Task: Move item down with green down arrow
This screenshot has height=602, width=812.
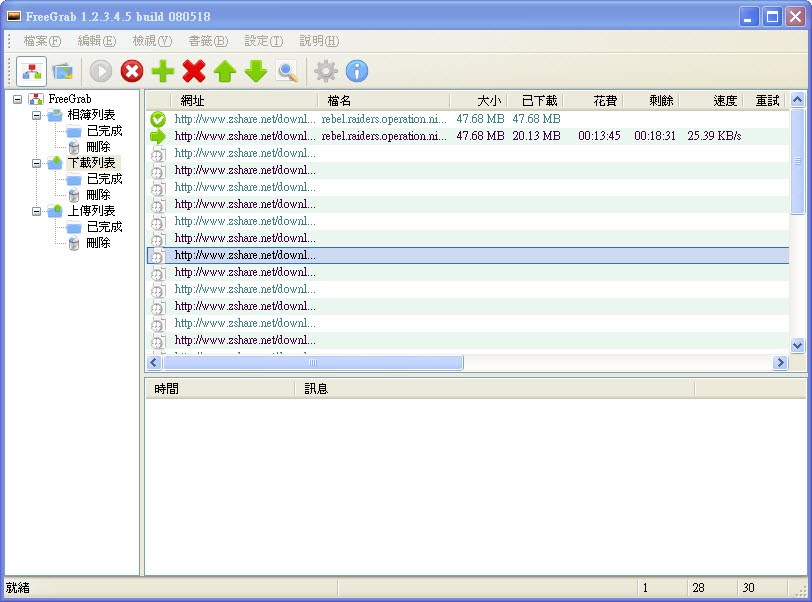Action: click(256, 71)
